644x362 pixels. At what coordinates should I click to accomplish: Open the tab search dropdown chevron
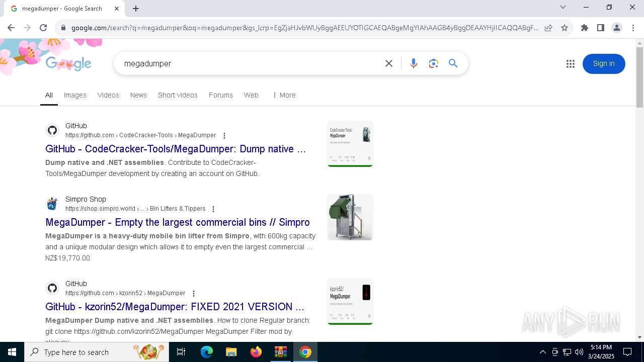pos(563,7)
